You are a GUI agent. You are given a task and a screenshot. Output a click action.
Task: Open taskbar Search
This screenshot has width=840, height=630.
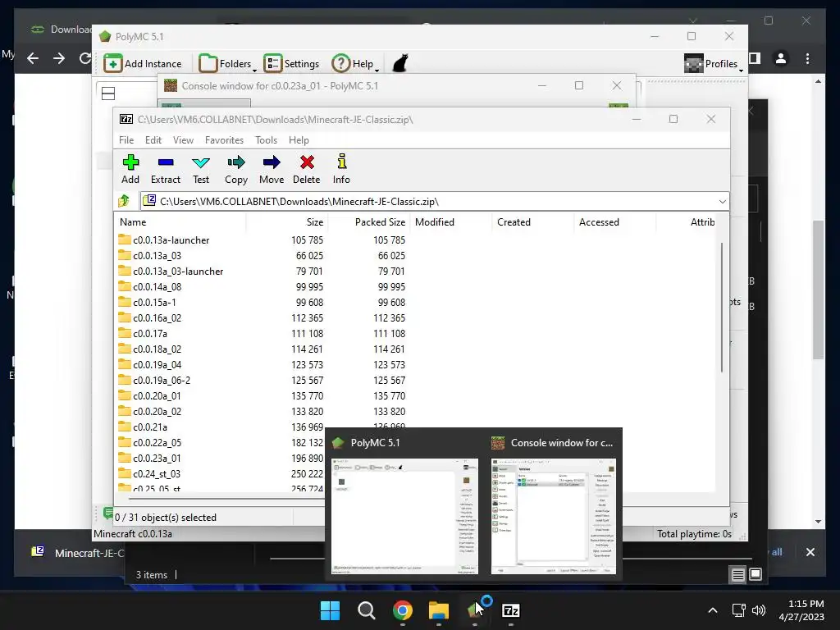(367, 610)
